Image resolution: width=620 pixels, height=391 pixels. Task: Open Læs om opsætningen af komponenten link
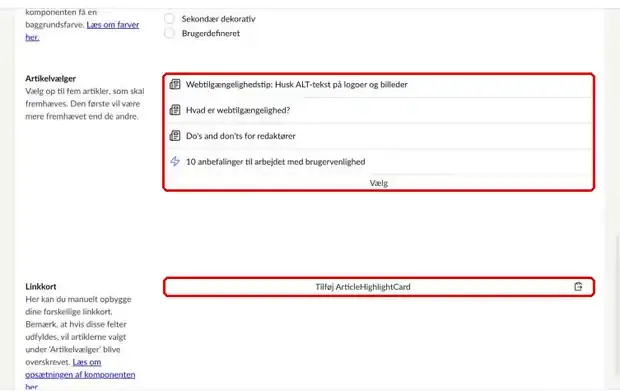click(80, 374)
